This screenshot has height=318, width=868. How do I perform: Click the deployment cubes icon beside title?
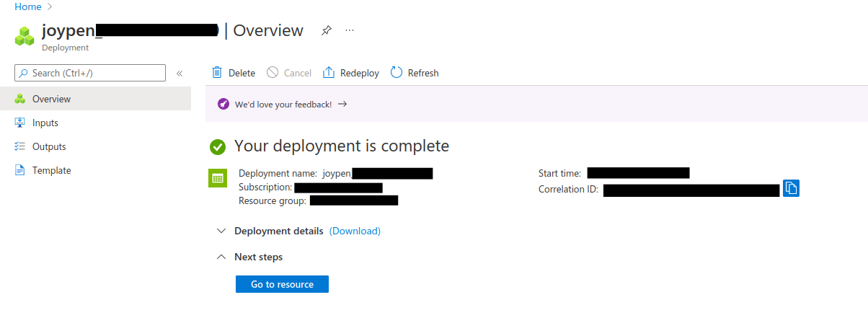tap(25, 36)
